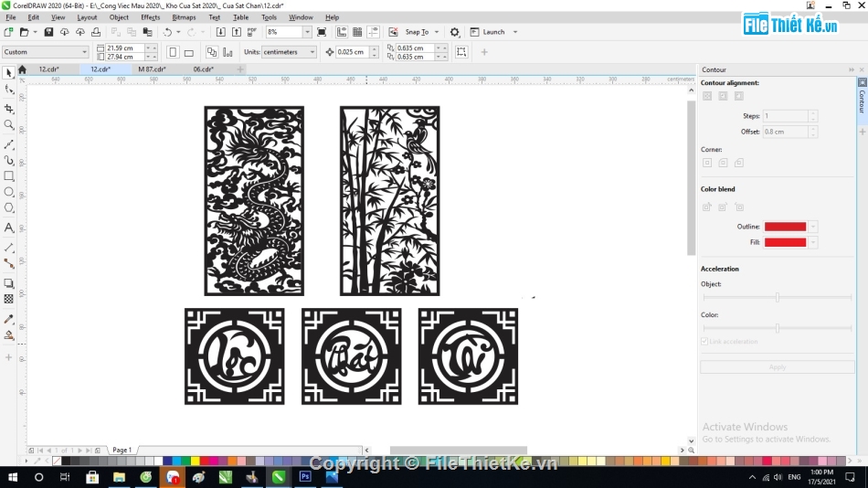This screenshot has width=868, height=488.
Task: Select the Pick tool
Action: pos(8,72)
